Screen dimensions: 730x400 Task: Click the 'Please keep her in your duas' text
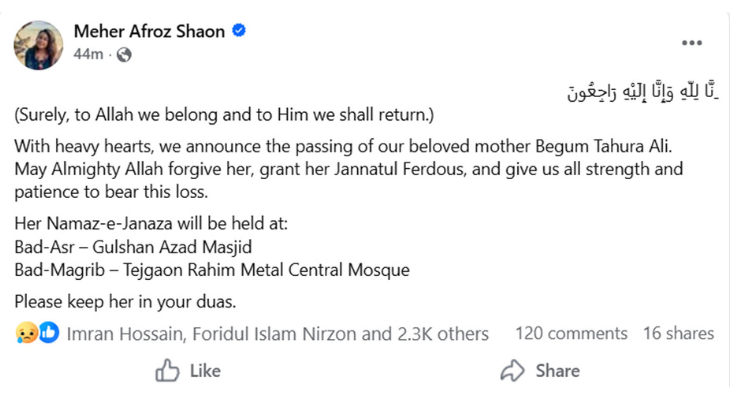click(124, 300)
